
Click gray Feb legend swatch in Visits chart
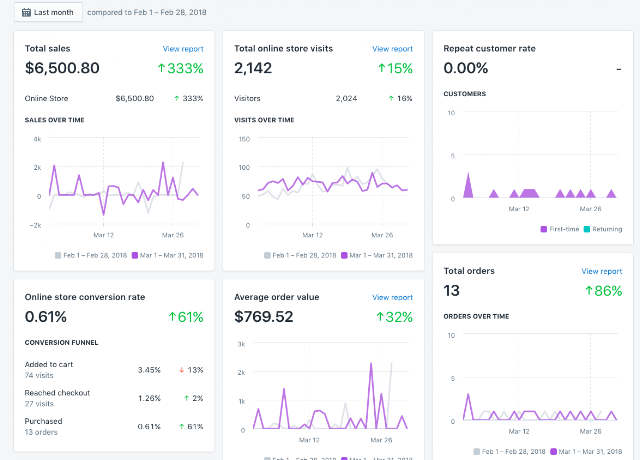coord(267,256)
